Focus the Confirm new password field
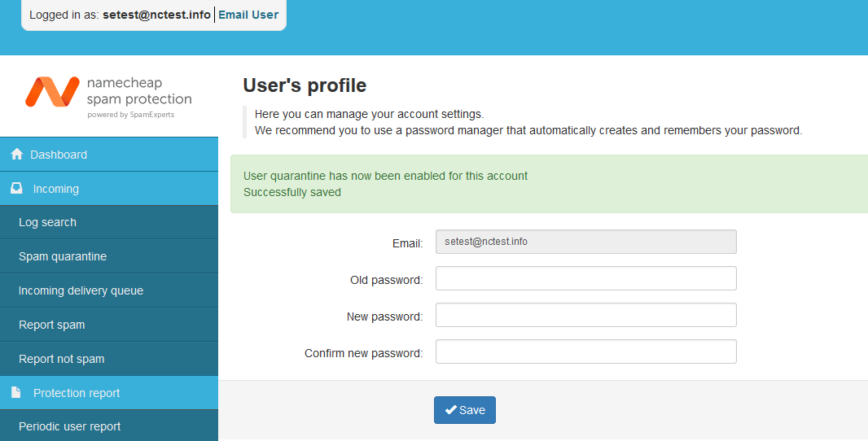 coord(585,351)
